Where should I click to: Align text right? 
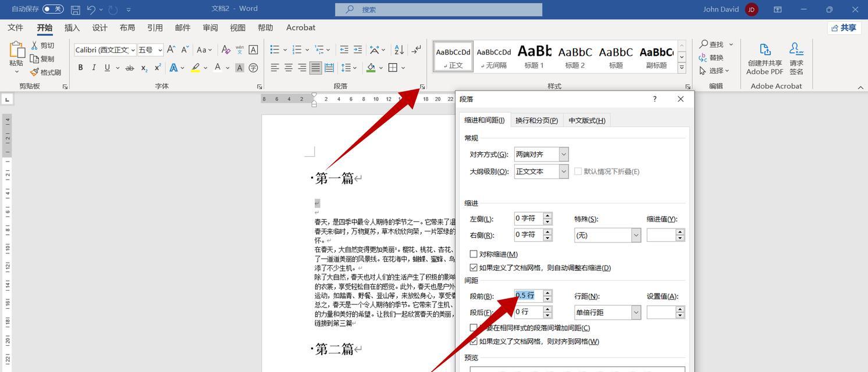[302, 68]
